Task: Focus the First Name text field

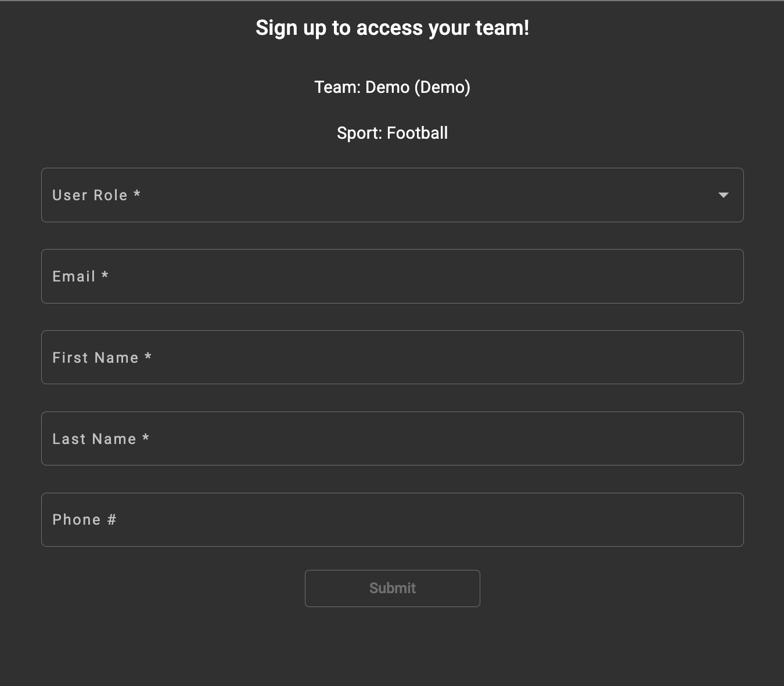Action: [393, 358]
